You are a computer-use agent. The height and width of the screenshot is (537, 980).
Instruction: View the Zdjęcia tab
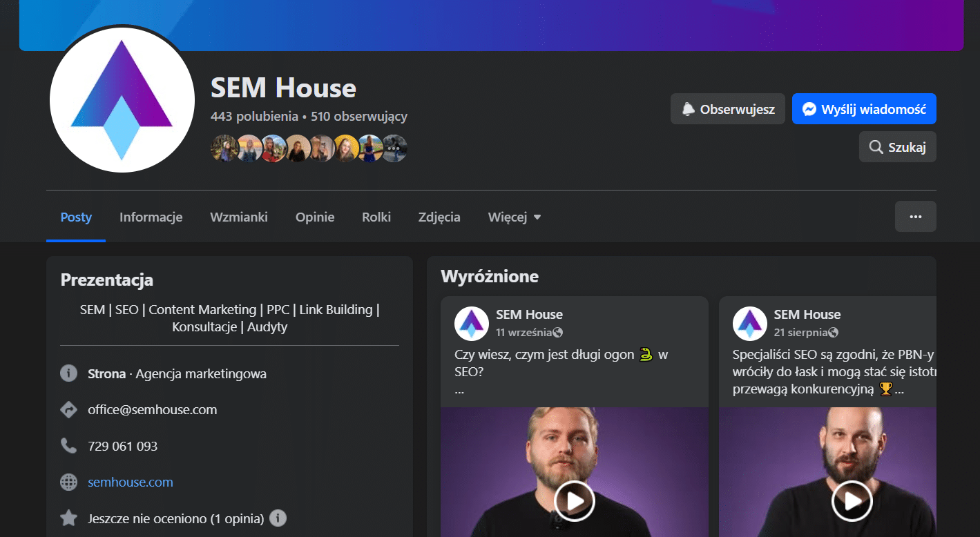[x=439, y=217]
